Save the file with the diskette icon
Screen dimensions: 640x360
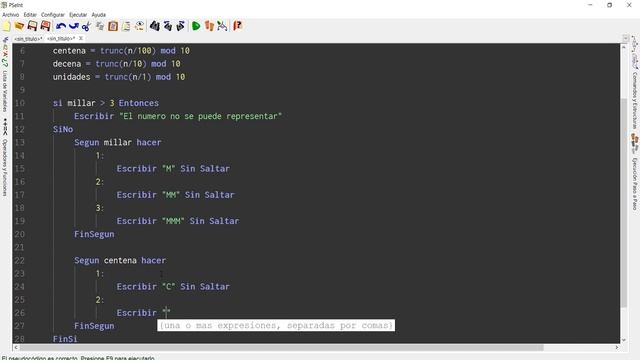tap(32, 26)
